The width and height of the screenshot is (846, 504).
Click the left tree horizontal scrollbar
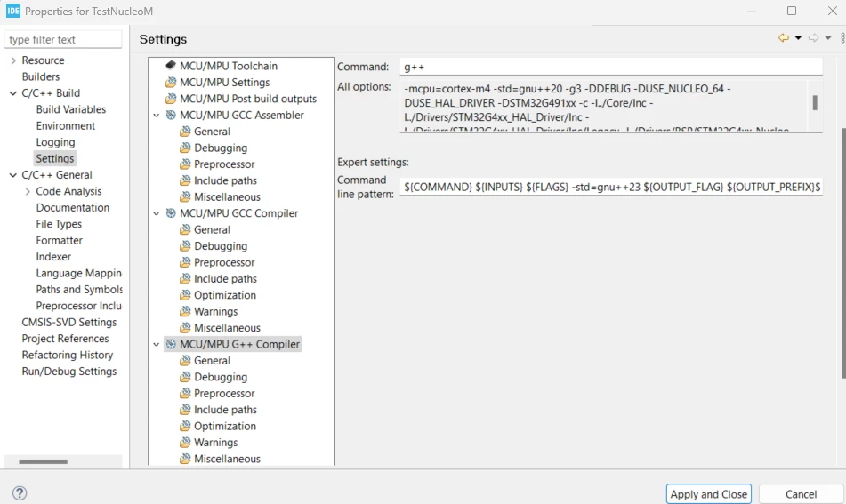pyautogui.click(x=44, y=461)
